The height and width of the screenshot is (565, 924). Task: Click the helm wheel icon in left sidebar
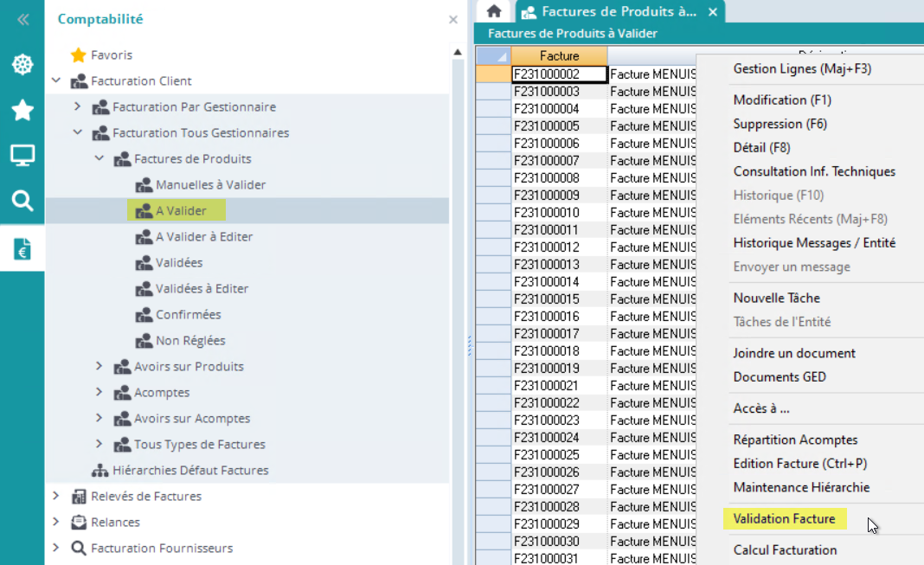coord(22,64)
